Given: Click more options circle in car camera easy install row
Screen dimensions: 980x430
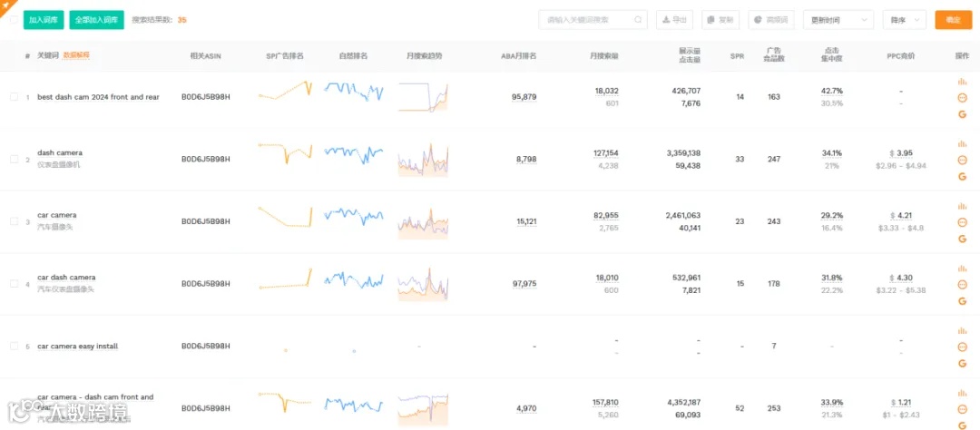Looking at the screenshot, I should click(x=962, y=347).
